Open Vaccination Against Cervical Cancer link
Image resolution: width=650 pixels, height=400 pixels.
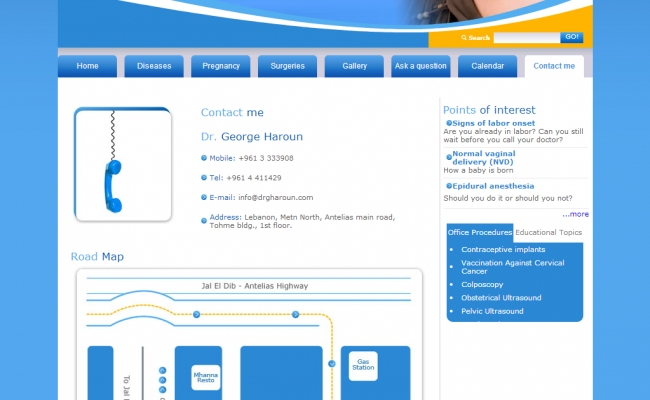coord(512,267)
